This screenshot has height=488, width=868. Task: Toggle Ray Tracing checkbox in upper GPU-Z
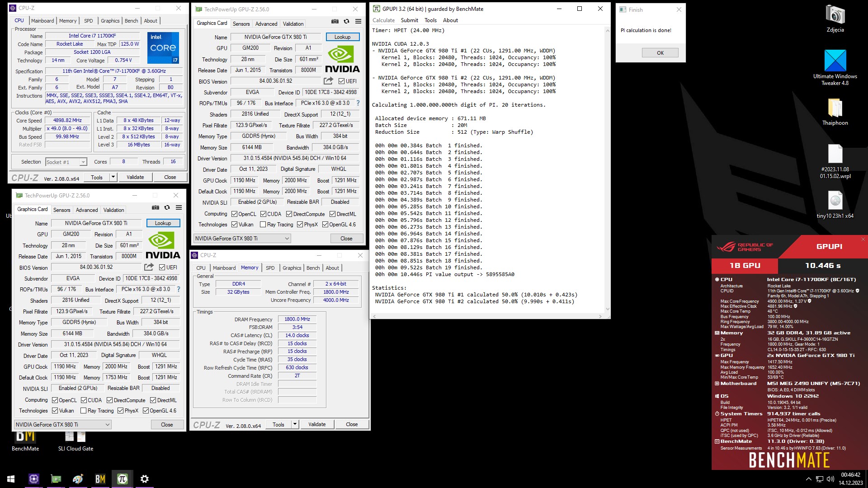[x=263, y=225]
